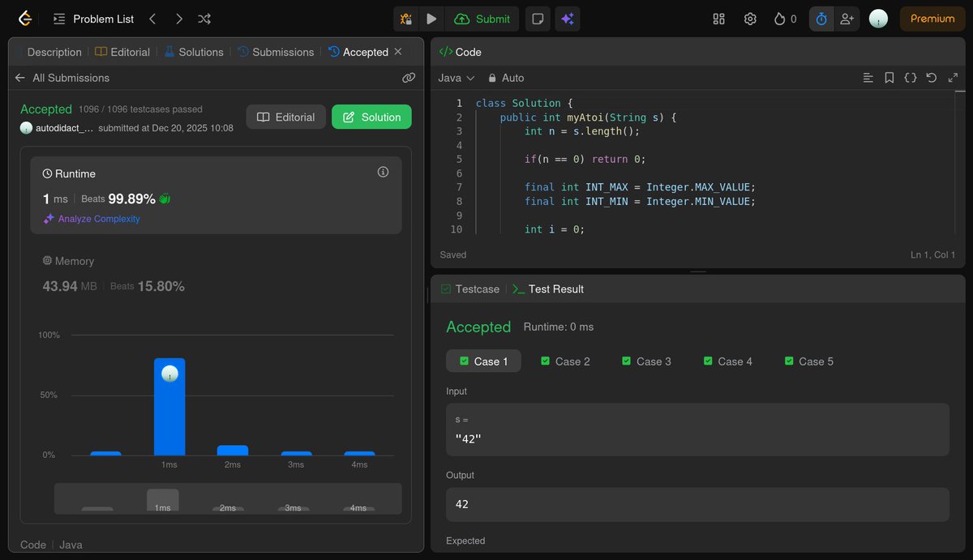Image resolution: width=973 pixels, height=560 pixels.
Task: Invite a collaborator with the add-person icon
Action: (x=847, y=19)
